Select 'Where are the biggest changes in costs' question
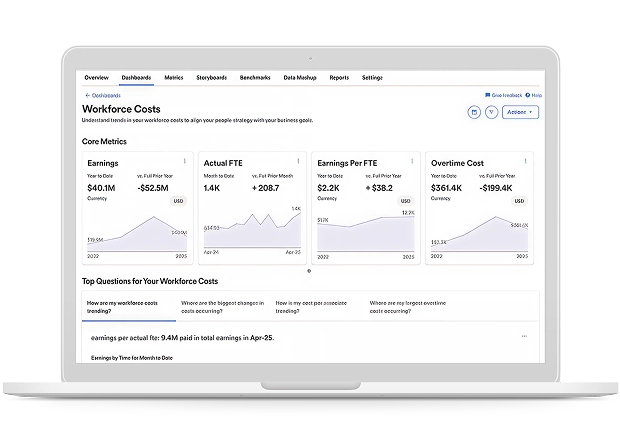Viewport: 620px width, 441px height. coord(223,307)
